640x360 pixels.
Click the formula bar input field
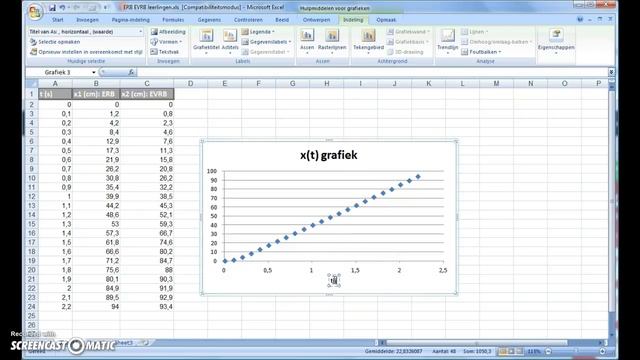pos(371,72)
